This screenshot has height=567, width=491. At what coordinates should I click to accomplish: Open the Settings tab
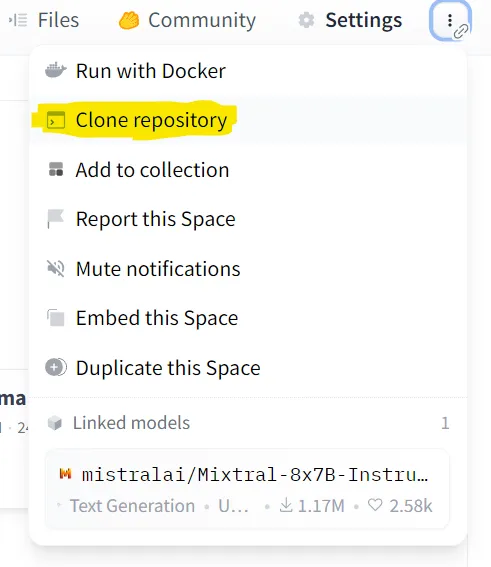tap(350, 20)
